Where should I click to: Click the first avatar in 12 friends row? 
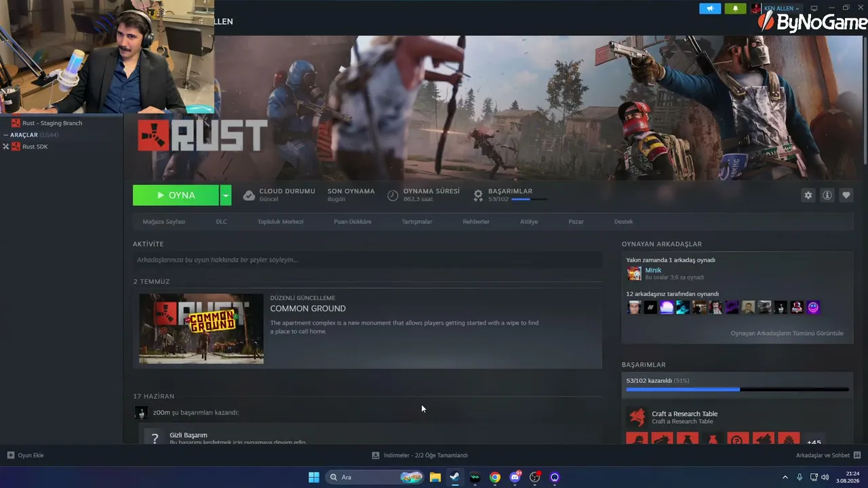634,308
